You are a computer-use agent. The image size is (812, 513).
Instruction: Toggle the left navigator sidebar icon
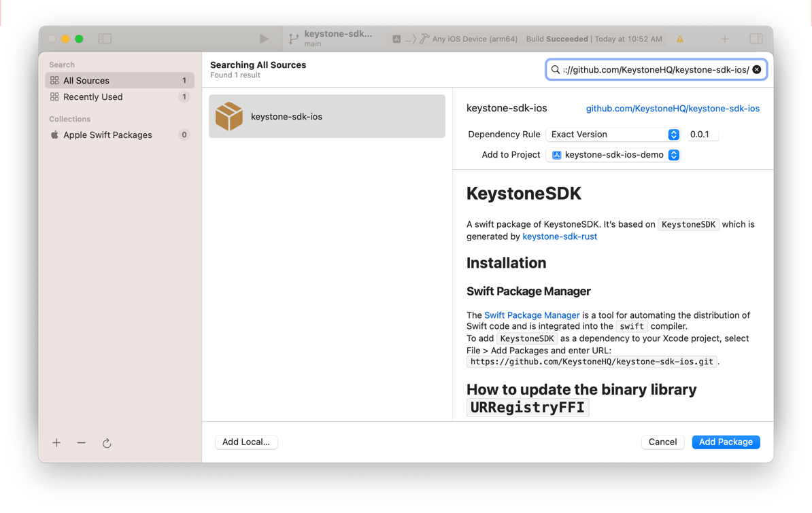105,39
